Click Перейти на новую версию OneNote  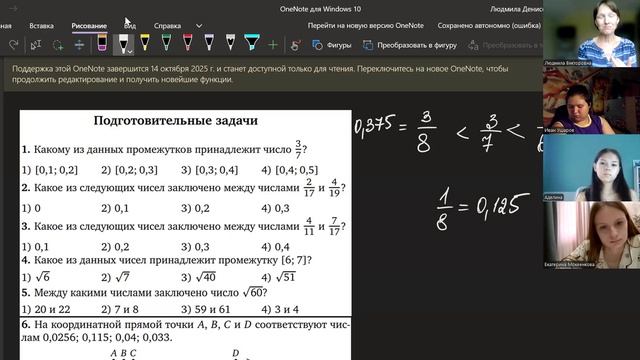365,25
